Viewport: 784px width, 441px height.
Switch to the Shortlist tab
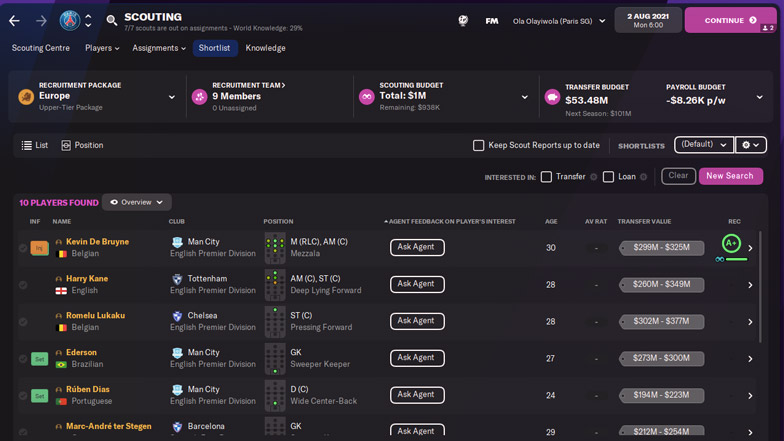pos(214,48)
